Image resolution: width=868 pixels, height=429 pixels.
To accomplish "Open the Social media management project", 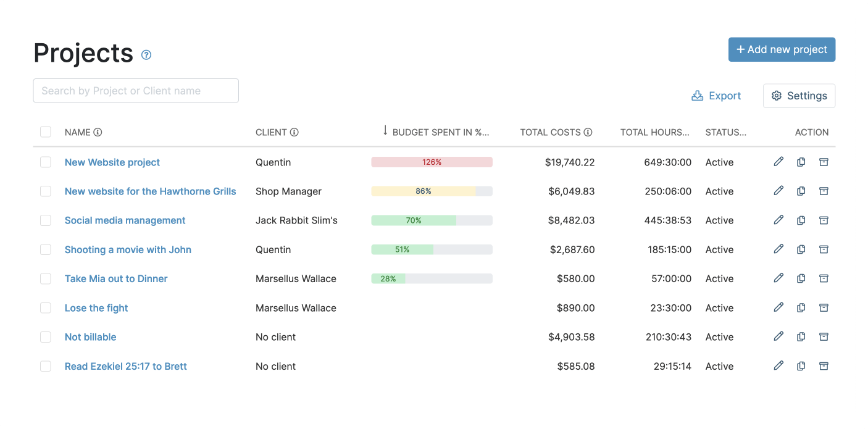I will [x=125, y=220].
